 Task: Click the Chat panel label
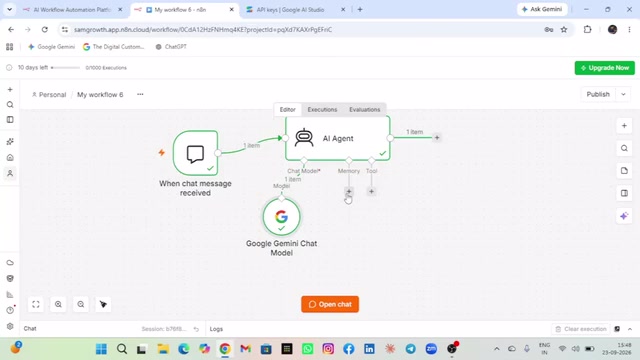[30, 329]
